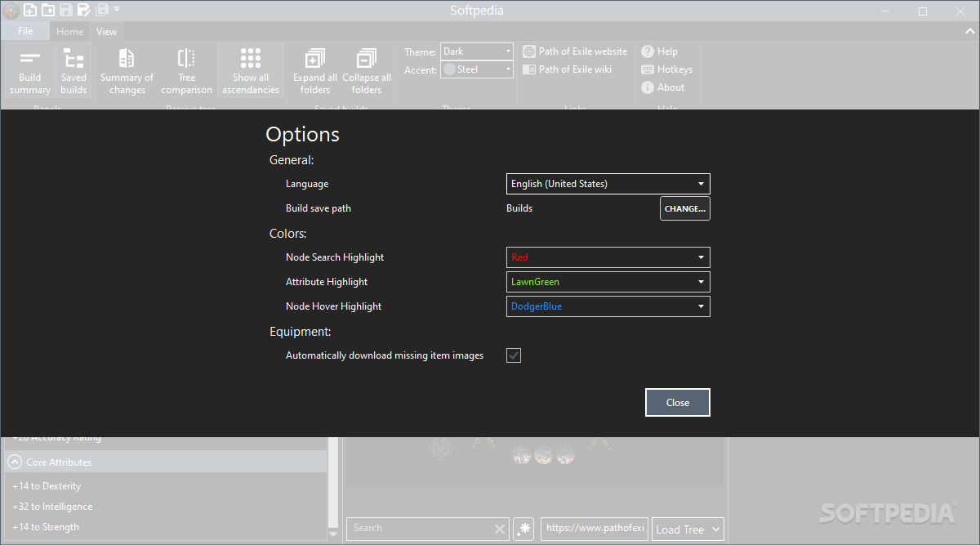Open the Theme dropdown showing Dark
This screenshot has width=980, height=545.
(477, 51)
